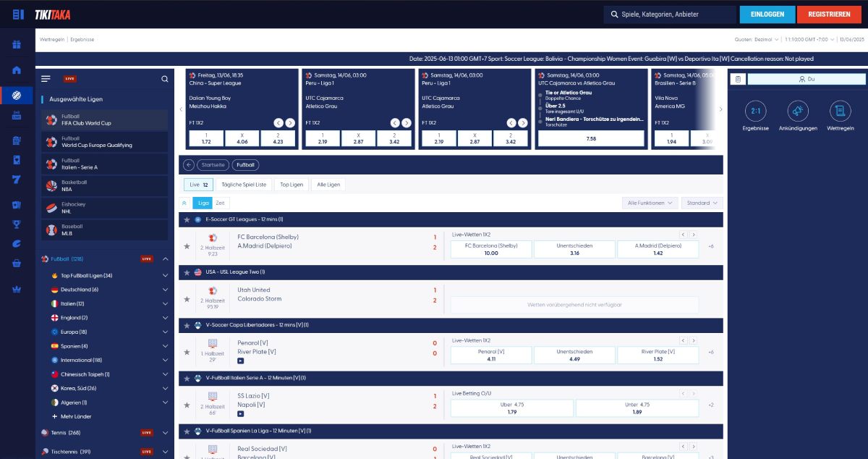Toggle star for E-Soccer GT Leagues header
This screenshot has height=459, width=868.
pos(187,219)
